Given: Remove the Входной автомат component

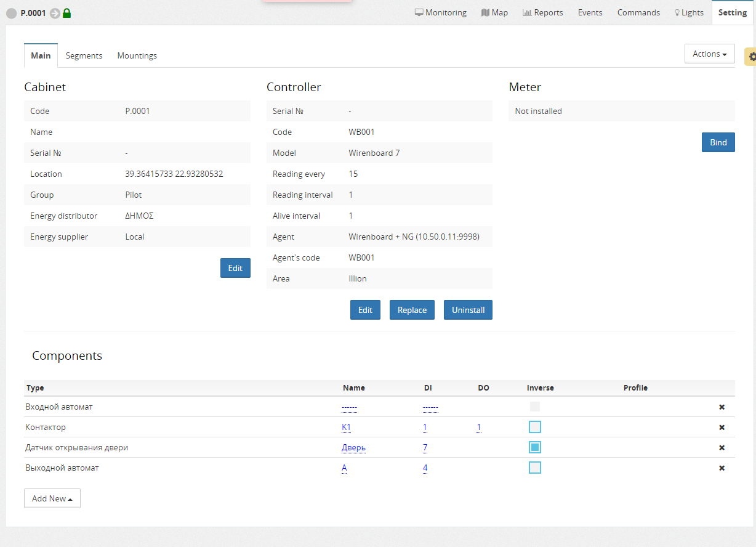Looking at the screenshot, I should tap(722, 407).
